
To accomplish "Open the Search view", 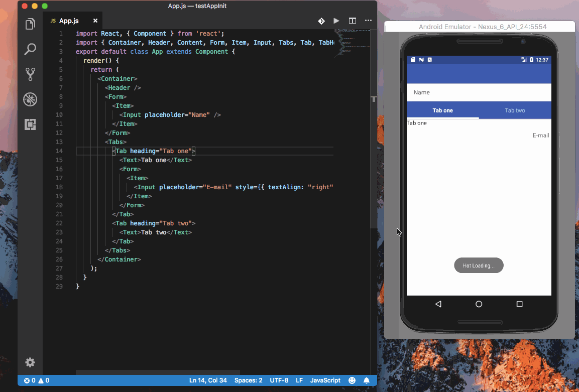I will click(x=30, y=49).
